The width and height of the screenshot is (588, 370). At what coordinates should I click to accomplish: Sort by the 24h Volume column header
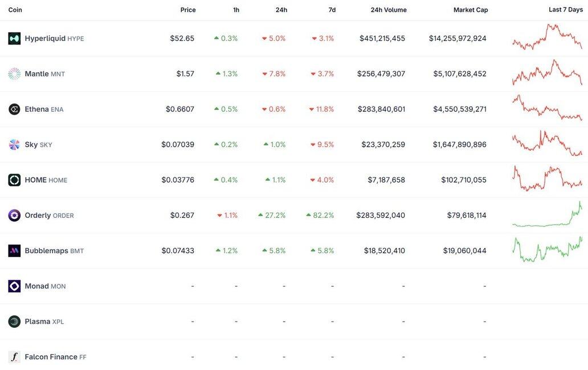pos(389,10)
